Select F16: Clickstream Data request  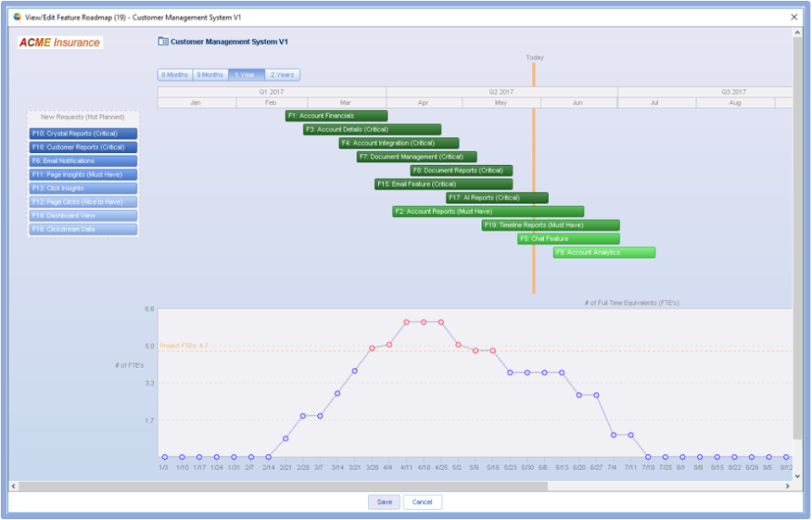coord(84,229)
